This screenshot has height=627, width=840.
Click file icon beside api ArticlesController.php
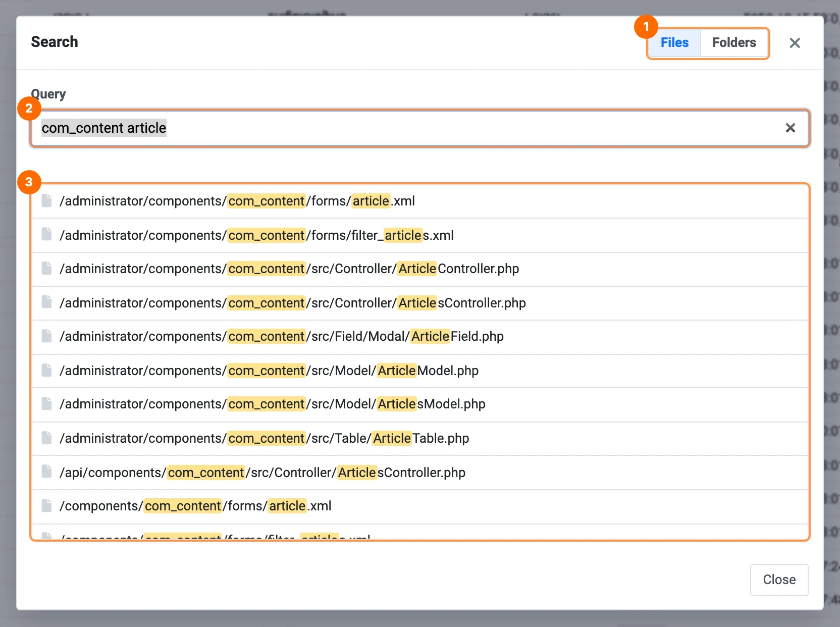click(46, 472)
